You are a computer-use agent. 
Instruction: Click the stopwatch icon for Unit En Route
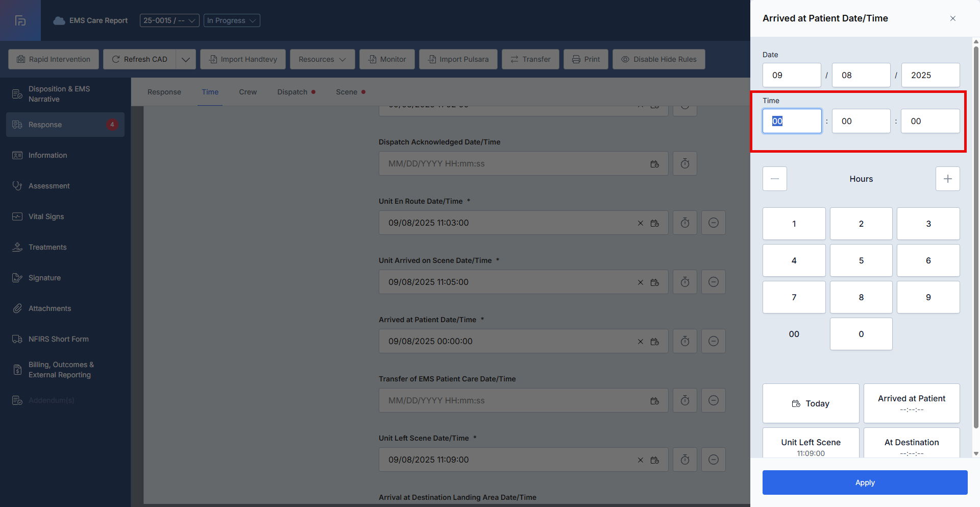tap(685, 223)
